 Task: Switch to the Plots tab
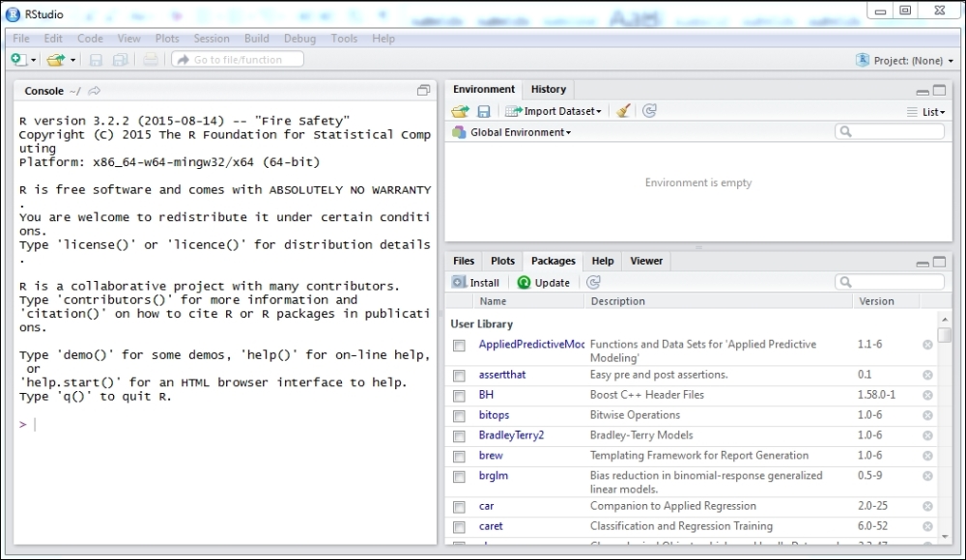[x=502, y=261]
